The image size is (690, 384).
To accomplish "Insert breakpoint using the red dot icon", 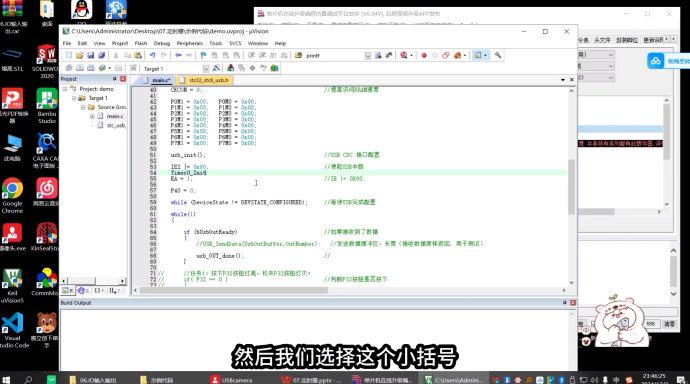I will (424, 55).
